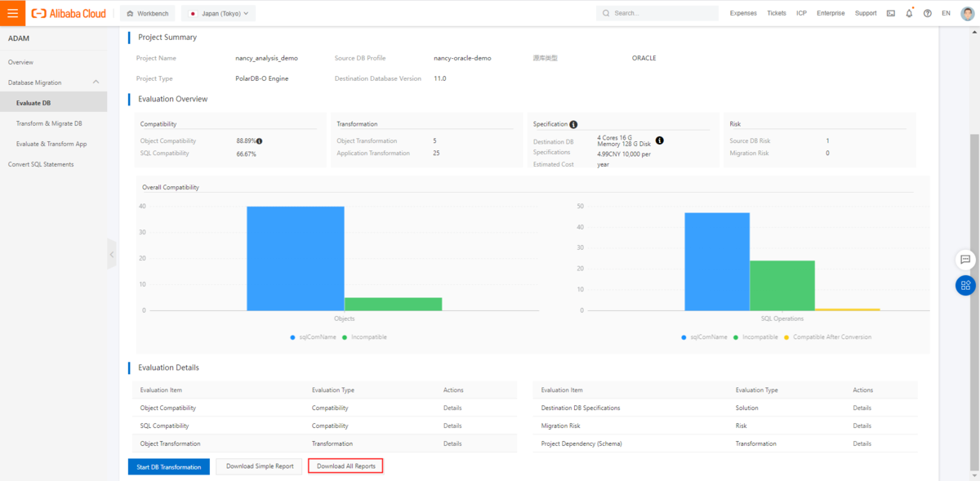Image resolution: width=980 pixels, height=481 pixels.
Task: Open the help question mark icon
Action: tap(927, 13)
